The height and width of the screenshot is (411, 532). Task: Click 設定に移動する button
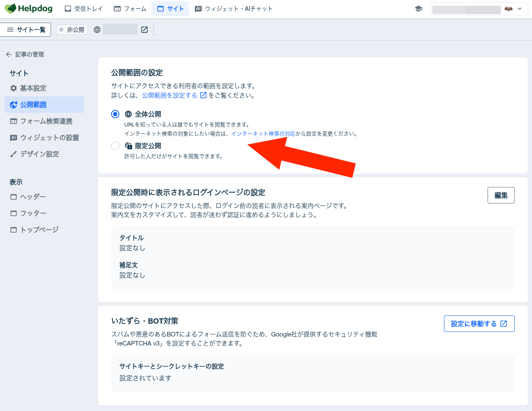(x=479, y=324)
